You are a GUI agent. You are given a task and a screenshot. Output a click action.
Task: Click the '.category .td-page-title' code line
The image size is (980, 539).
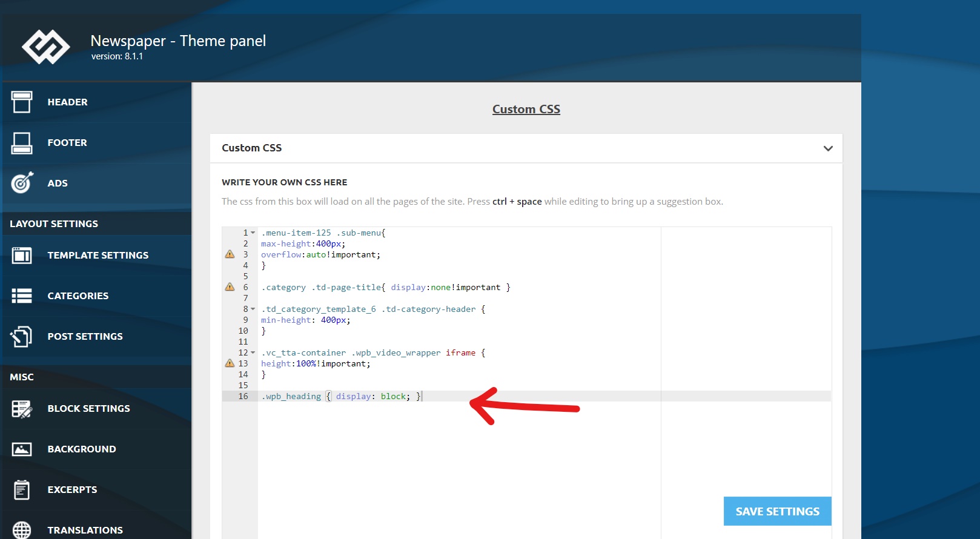coord(385,287)
